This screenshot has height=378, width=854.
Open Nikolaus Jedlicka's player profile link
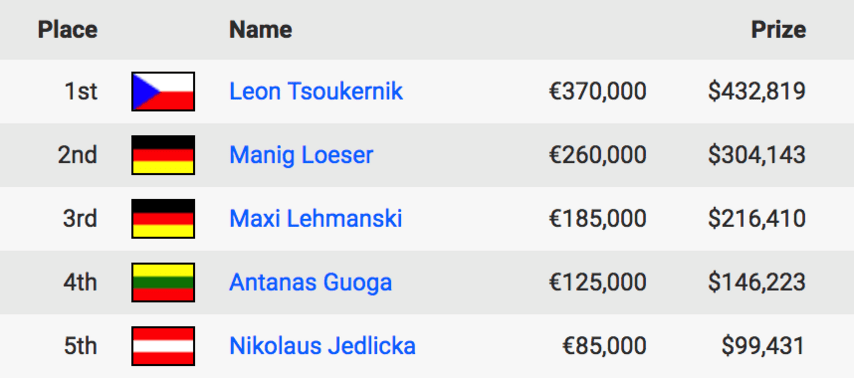pos(322,346)
